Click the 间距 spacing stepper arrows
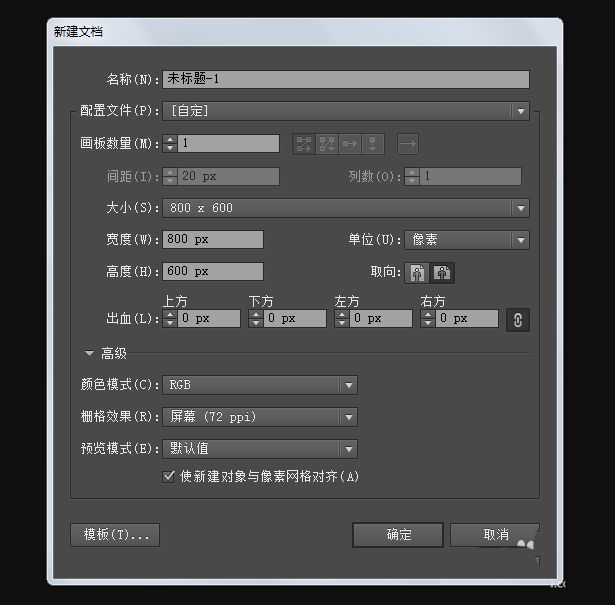 coord(170,176)
